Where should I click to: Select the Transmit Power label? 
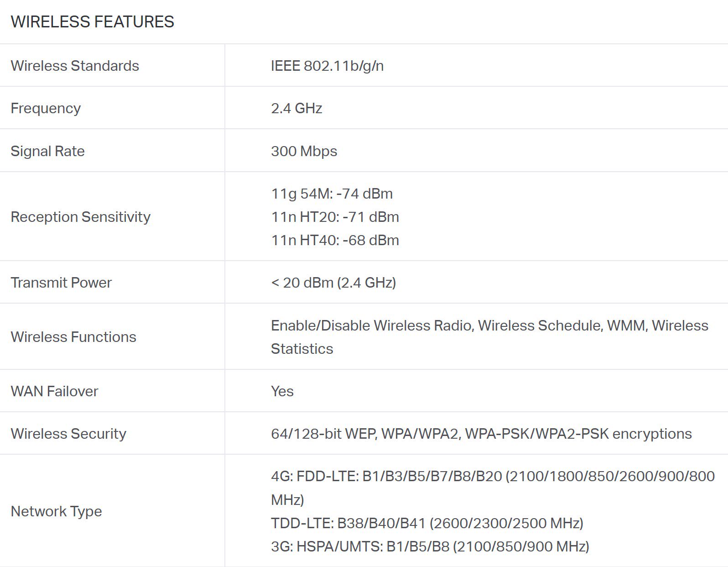[61, 283]
